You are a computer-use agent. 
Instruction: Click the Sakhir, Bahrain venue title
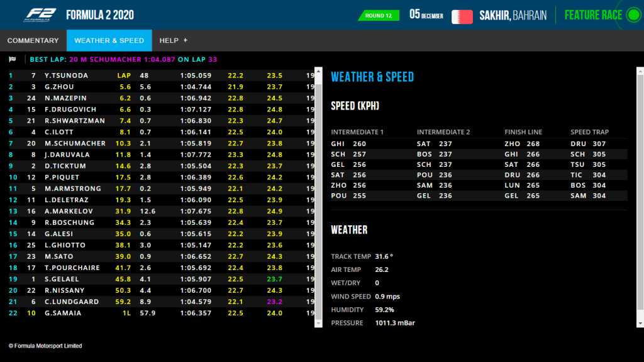[513, 16]
